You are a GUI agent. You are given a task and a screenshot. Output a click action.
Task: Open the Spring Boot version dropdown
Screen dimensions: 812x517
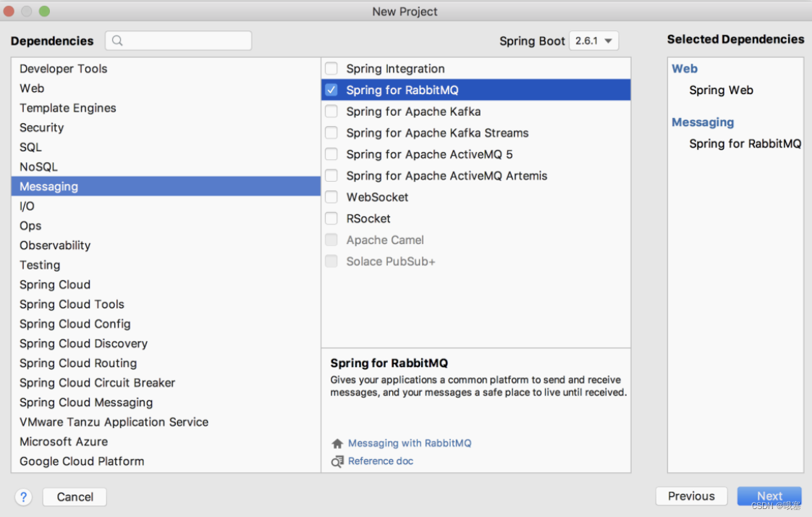[593, 41]
